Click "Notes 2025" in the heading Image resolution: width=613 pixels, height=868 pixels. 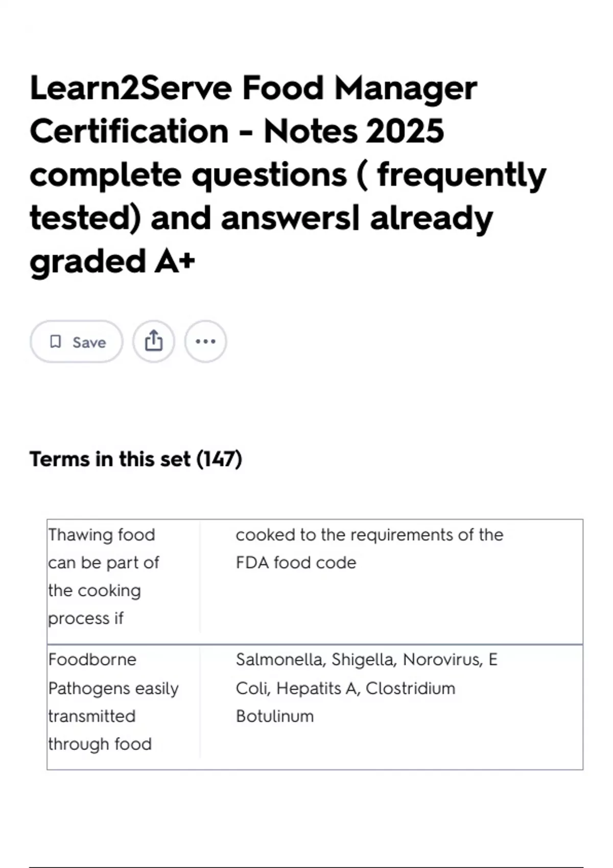click(x=353, y=131)
